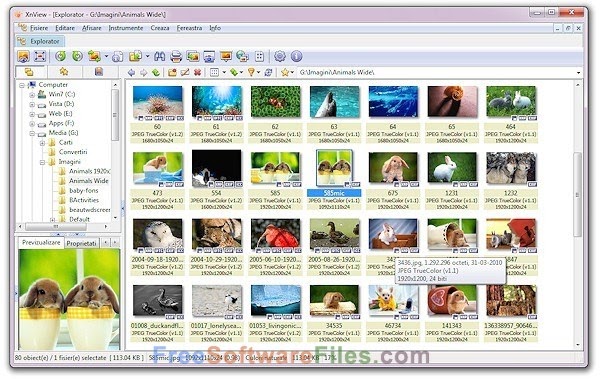This screenshot has height=379, width=600.
Task: Go back with the left arrow icon
Action: pos(131,72)
